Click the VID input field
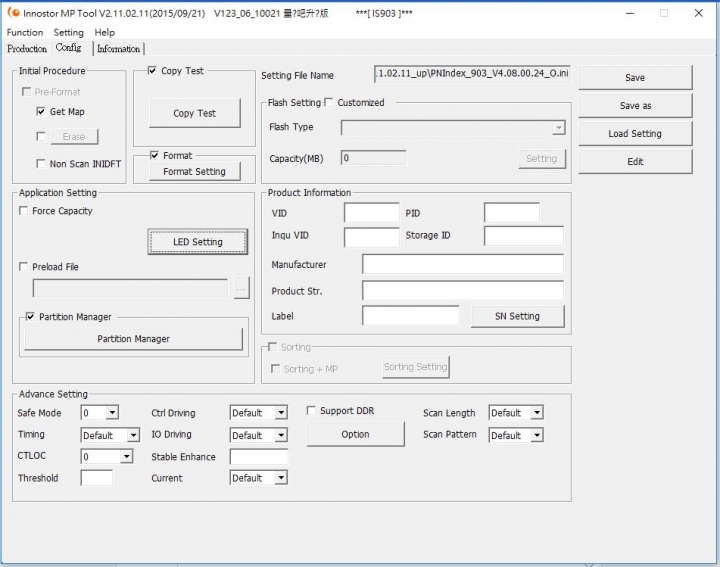This screenshot has height=567, width=720. [x=371, y=213]
